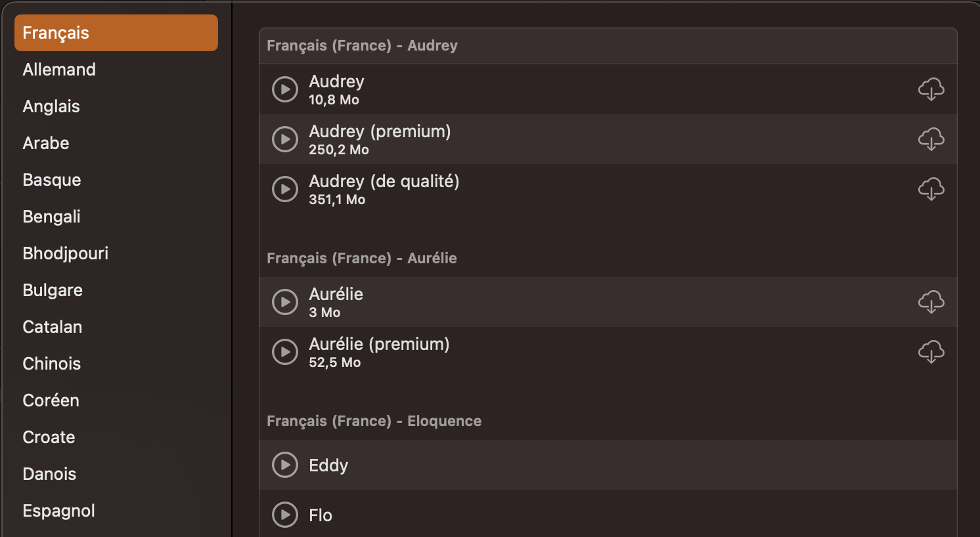Viewport: 980px width, 537px height.
Task: Open the Coréen voice list
Action: tap(51, 400)
